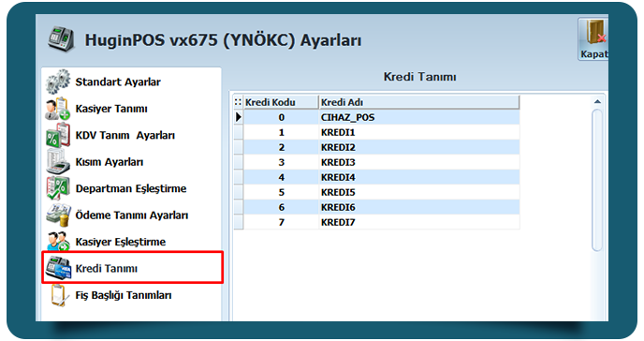Click the scrollbar up arrow in credit list

pyautogui.click(x=597, y=101)
